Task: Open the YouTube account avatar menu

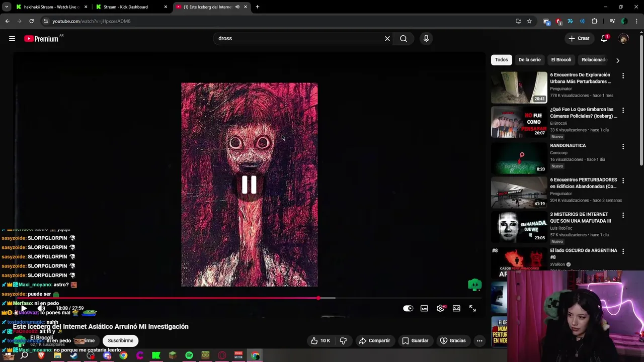Action: 623,39
